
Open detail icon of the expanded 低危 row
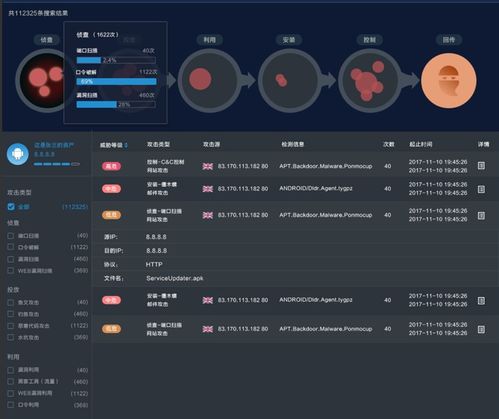point(481,215)
